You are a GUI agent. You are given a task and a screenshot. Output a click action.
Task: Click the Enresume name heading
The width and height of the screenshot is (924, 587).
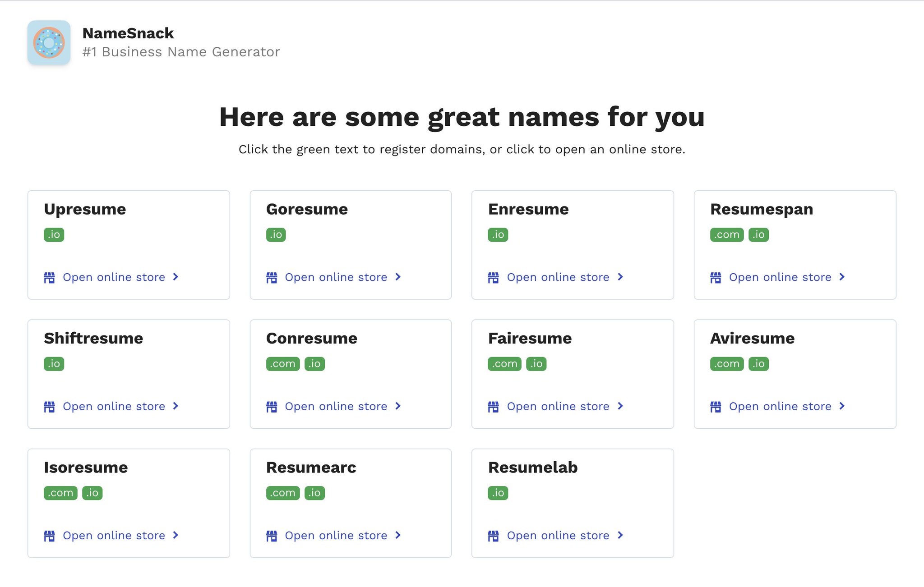(x=528, y=209)
